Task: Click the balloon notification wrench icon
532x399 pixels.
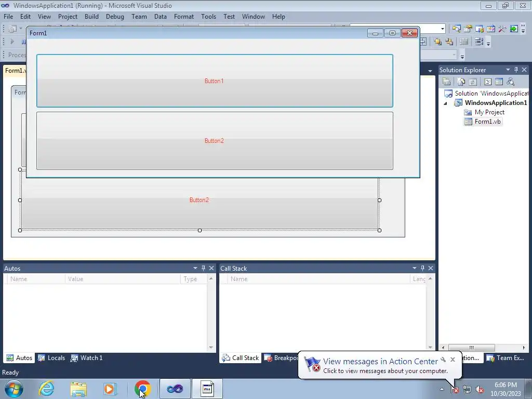Action: pyautogui.click(x=443, y=360)
